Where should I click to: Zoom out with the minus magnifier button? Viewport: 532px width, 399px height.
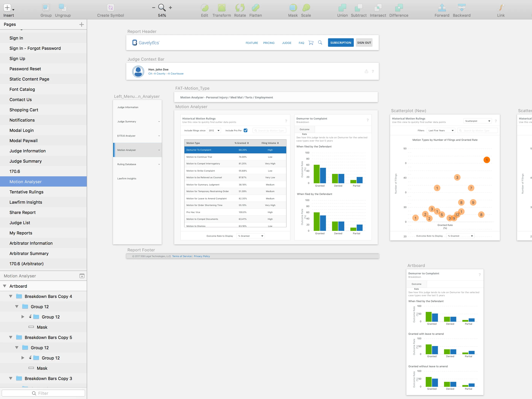(x=153, y=8)
